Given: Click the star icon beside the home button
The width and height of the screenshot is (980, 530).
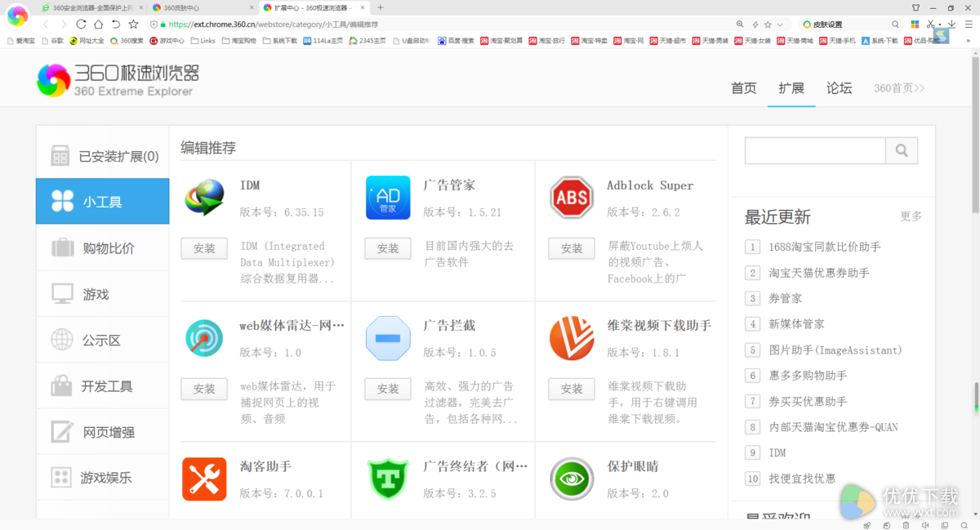Looking at the screenshot, I should (133, 24).
